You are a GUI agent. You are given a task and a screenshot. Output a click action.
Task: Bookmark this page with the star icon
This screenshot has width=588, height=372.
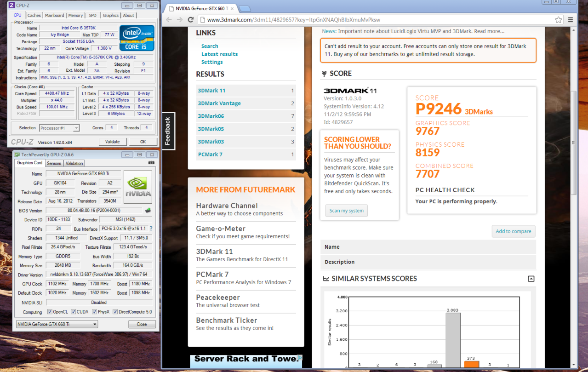pyautogui.click(x=558, y=20)
